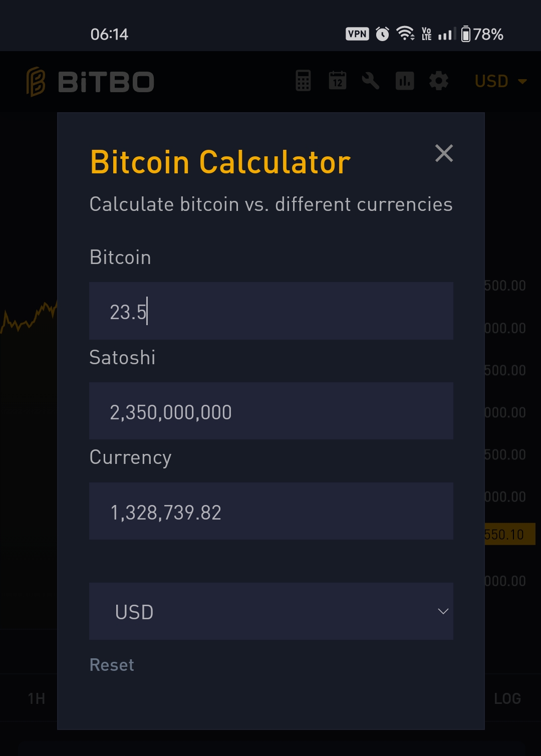Close the Bitcoin Calculator dialog
The width and height of the screenshot is (541, 756).
pyautogui.click(x=444, y=153)
